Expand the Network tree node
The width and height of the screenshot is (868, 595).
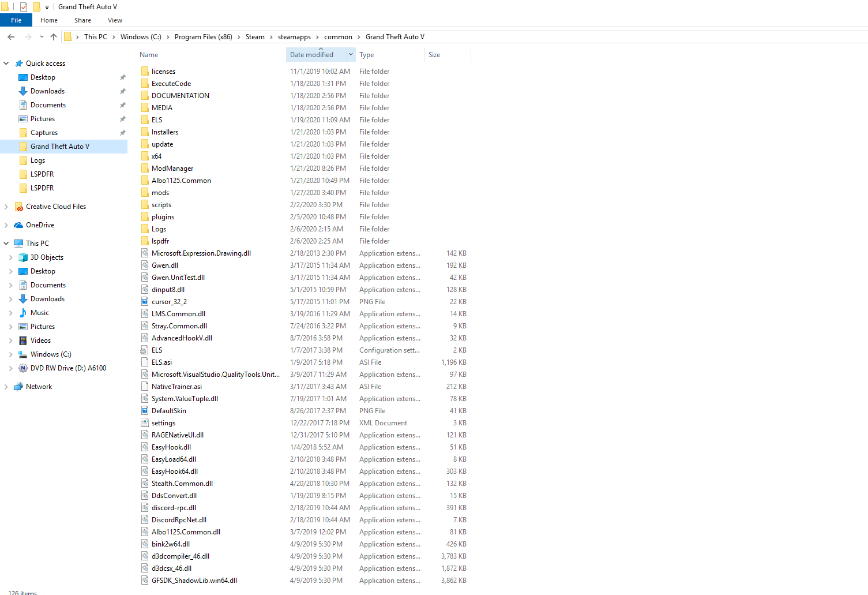point(6,387)
